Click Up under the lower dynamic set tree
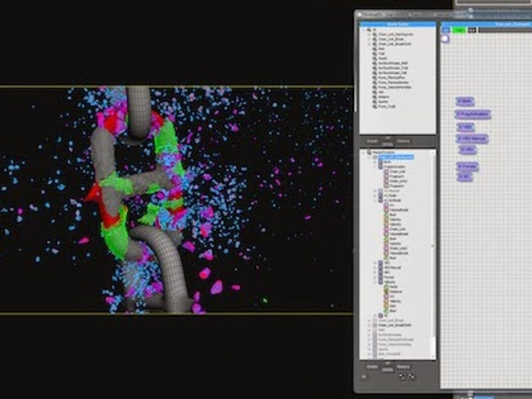Screen dimensions: 532x399 [388, 364]
